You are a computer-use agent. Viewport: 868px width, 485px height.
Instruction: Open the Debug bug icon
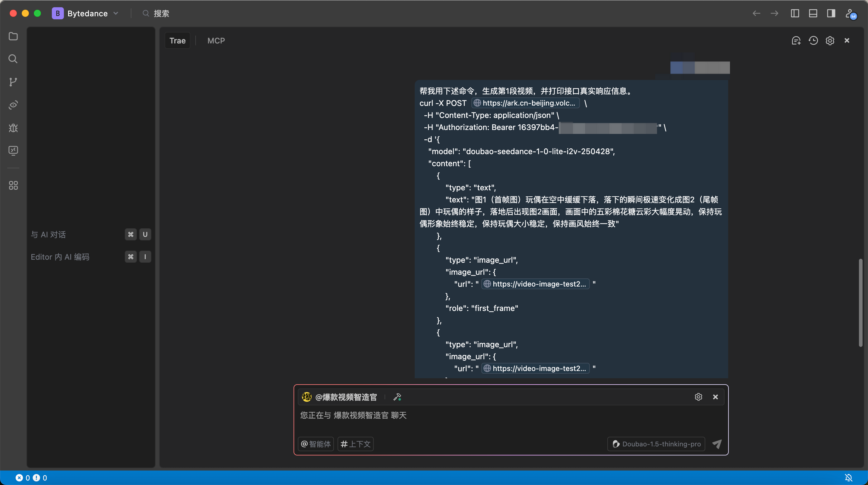(x=13, y=128)
